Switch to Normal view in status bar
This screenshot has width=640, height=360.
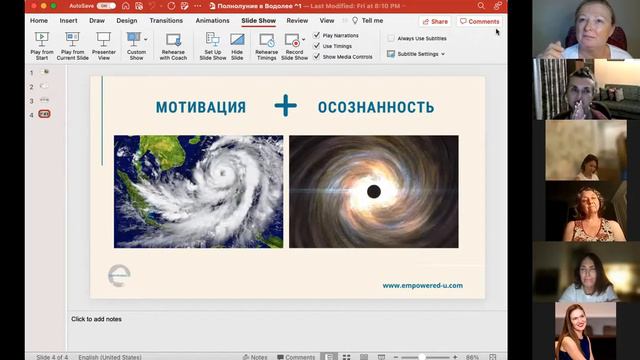(329, 357)
